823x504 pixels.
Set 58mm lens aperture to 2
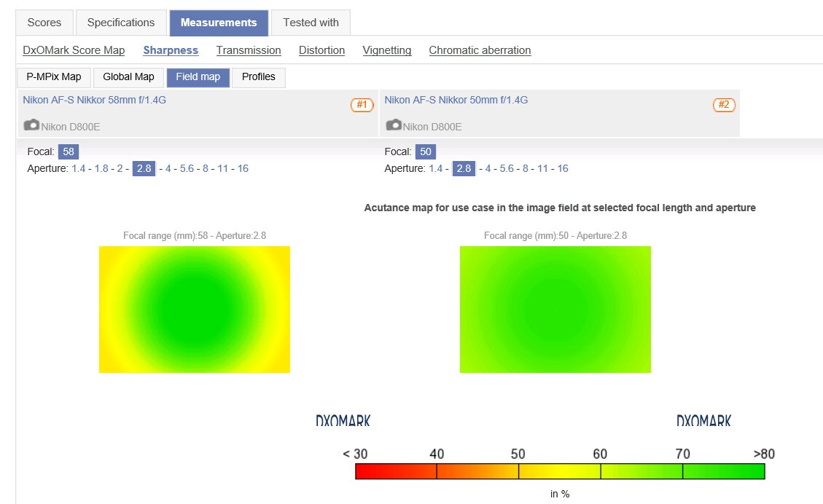click(120, 168)
